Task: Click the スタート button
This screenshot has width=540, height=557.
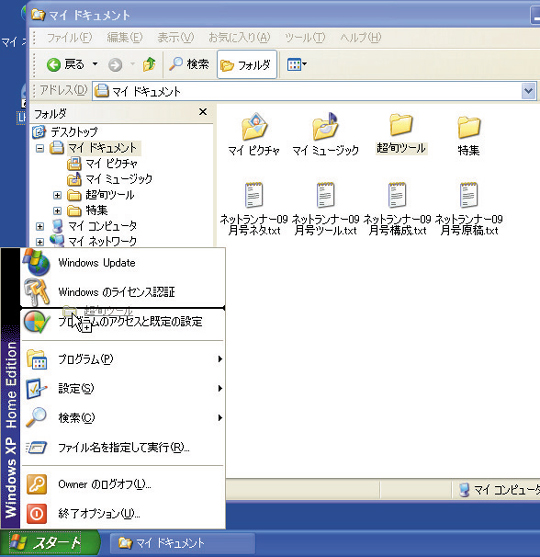Action: pos(50,543)
